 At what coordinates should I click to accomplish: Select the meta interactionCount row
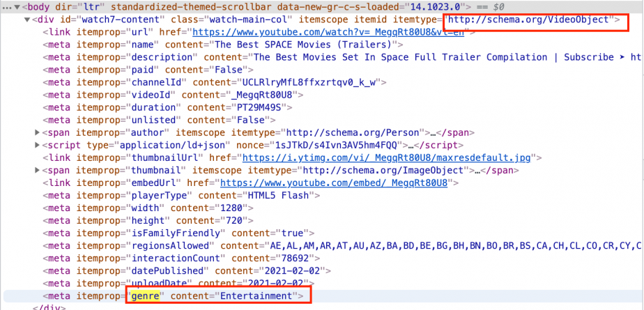point(181,258)
